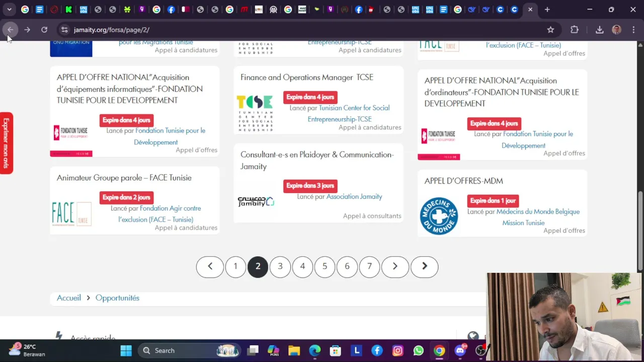Go to page 1 of results
This screenshot has height=362, width=644.
(x=235, y=266)
